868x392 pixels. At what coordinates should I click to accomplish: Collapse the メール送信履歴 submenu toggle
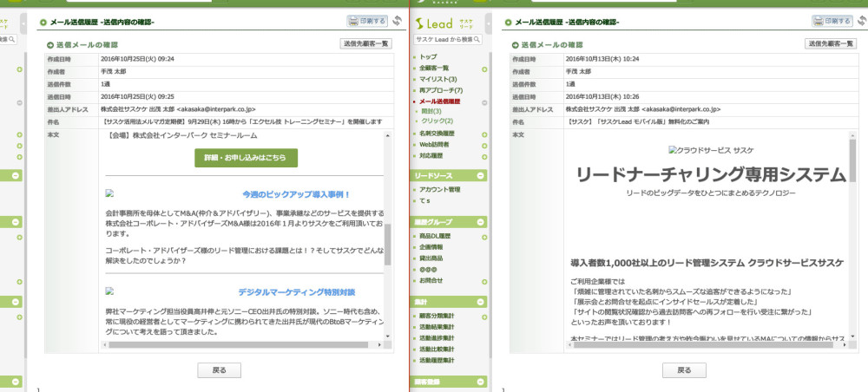pos(483,101)
